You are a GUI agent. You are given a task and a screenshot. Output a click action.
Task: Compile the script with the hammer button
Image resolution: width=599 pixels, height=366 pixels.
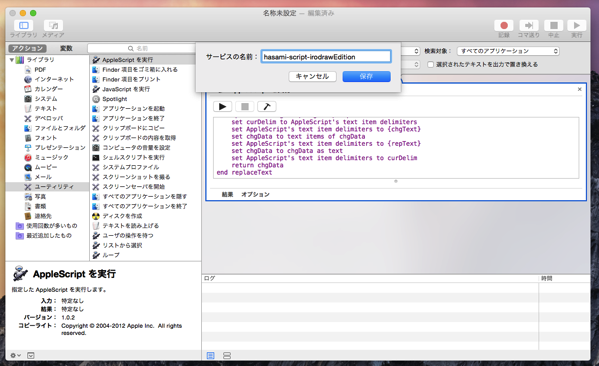(x=267, y=107)
